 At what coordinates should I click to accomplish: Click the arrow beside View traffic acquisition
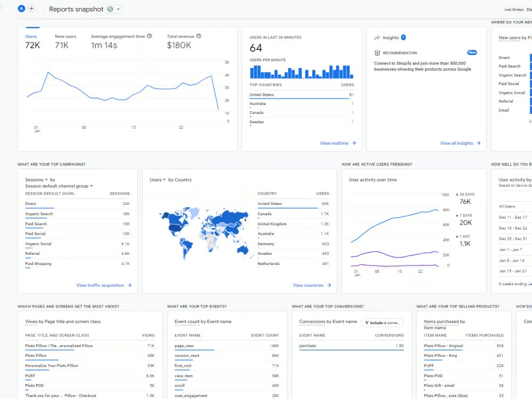tap(130, 285)
